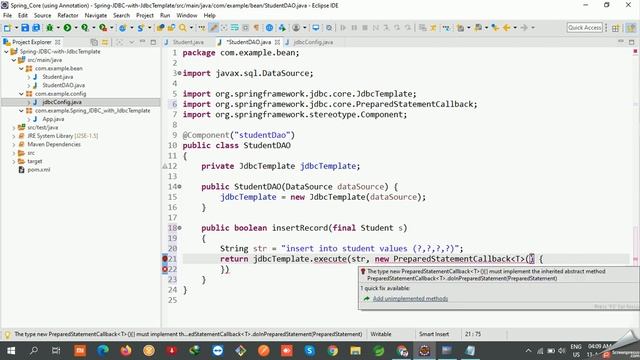
Task: Open Firefox from taskbar
Action: (126, 351)
